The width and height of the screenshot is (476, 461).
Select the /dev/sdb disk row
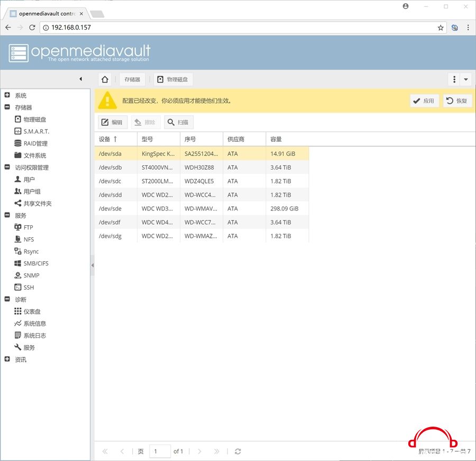pyautogui.click(x=202, y=167)
